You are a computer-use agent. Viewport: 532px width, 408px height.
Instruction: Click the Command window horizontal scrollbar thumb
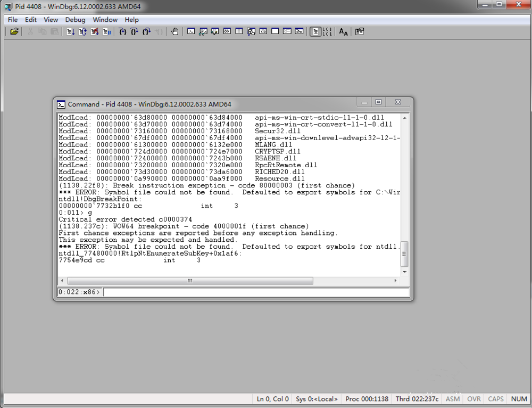pyautogui.click(x=190, y=281)
